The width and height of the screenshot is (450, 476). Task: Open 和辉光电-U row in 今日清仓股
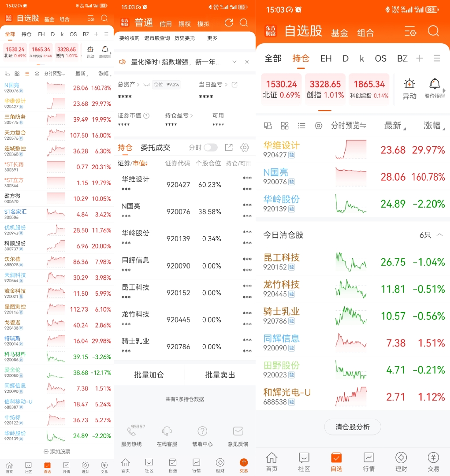tap(353, 397)
